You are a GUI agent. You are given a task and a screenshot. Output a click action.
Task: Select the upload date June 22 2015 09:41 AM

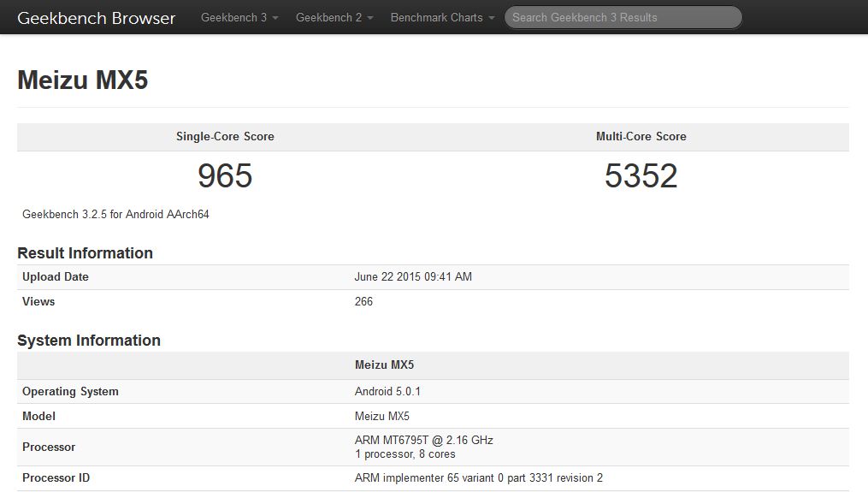click(x=413, y=277)
